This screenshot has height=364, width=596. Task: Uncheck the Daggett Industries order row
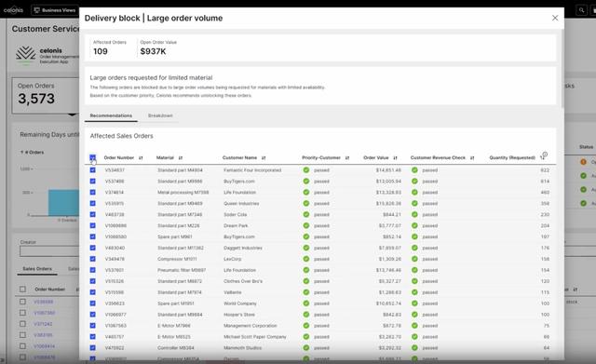(93, 248)
